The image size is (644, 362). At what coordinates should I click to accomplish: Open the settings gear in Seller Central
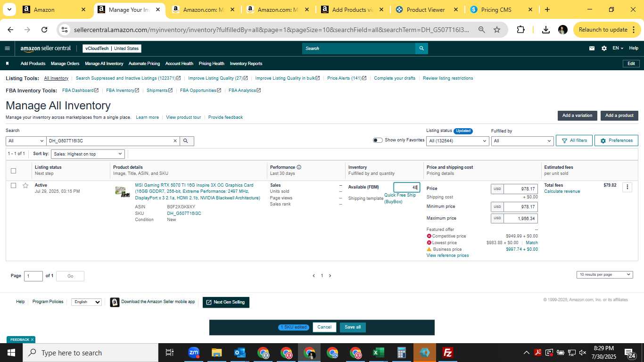coord(604,48)
